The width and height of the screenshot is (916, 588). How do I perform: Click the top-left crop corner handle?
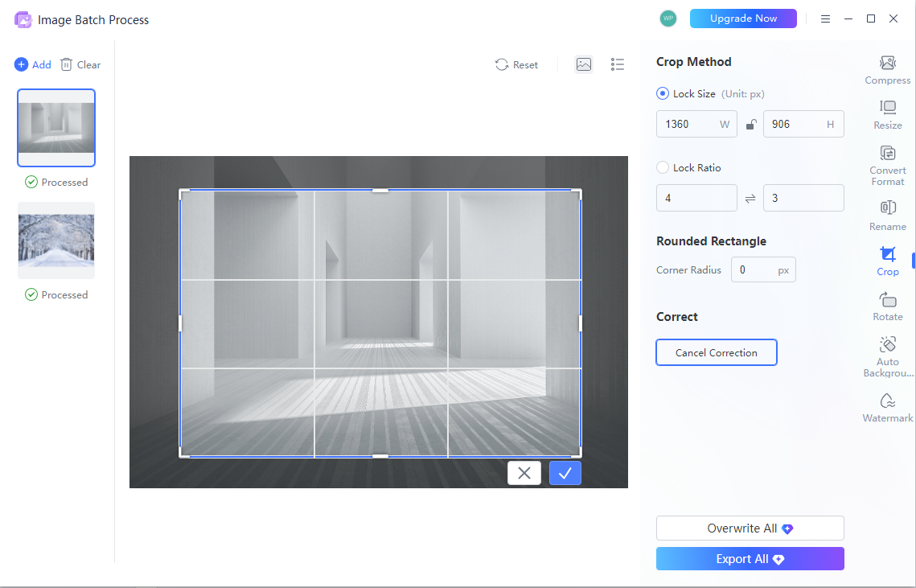point(181,191)
